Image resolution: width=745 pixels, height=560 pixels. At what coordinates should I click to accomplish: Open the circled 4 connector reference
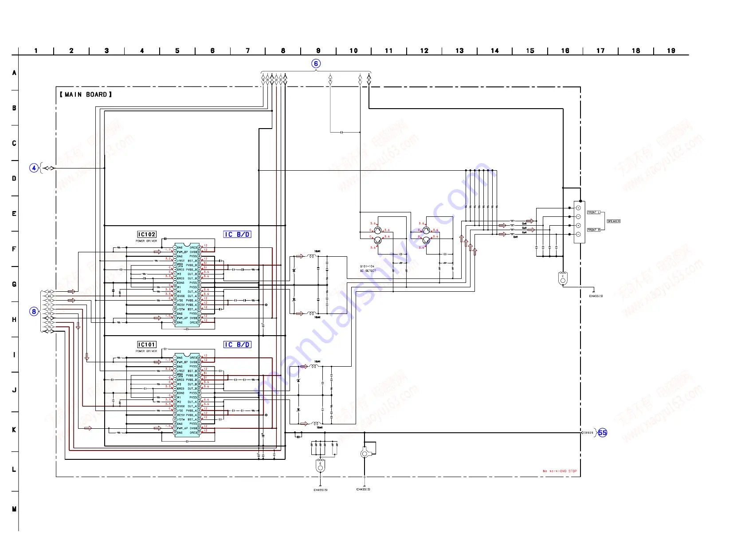[34, 168]
